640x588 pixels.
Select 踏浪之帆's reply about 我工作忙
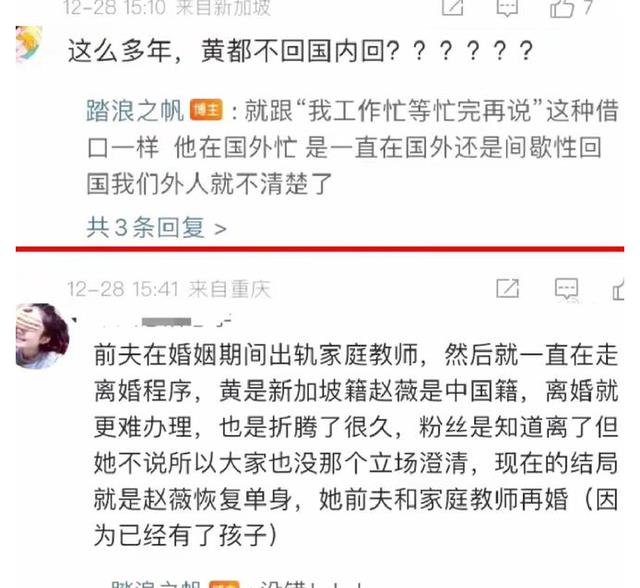[x=353, y=147]
